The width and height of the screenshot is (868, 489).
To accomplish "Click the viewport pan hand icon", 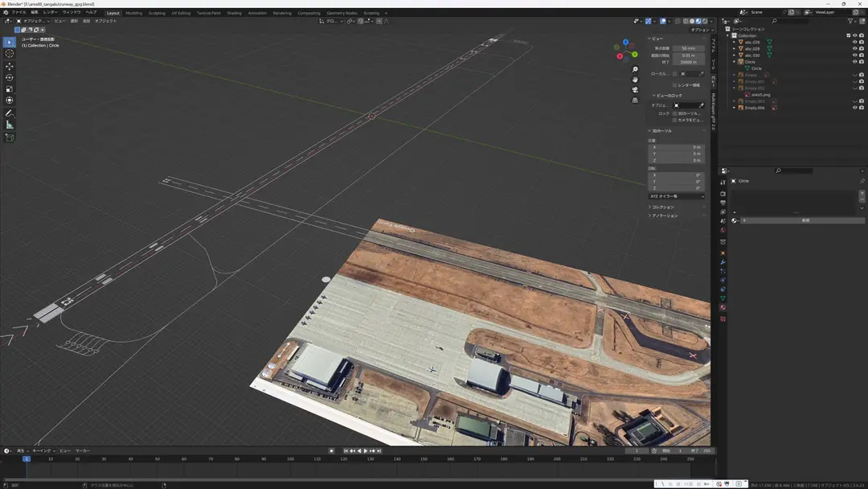I will [x=635, y=79].
